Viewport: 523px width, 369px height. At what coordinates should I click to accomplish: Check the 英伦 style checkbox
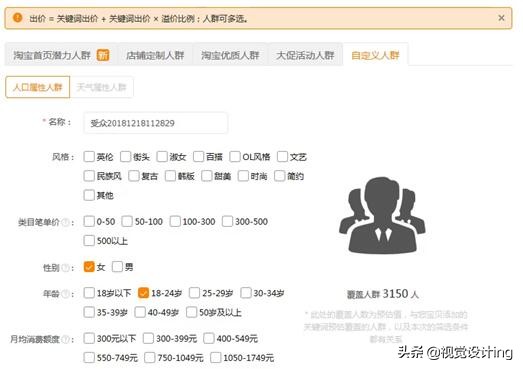click(x=89, y=156)
